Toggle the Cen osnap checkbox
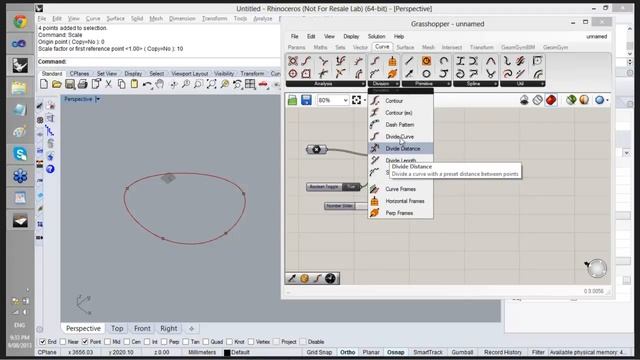640x360 pixels. coord(127,342)
